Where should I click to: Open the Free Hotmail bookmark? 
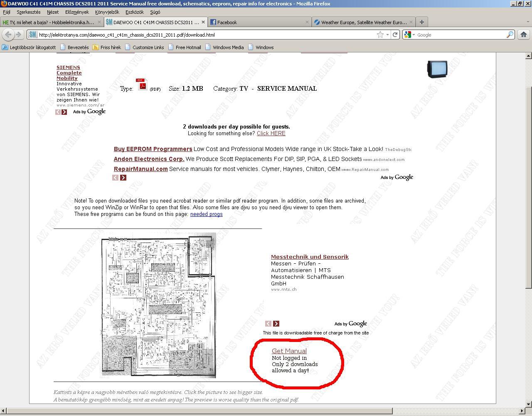pyautogui.click(x=185, y=47)
